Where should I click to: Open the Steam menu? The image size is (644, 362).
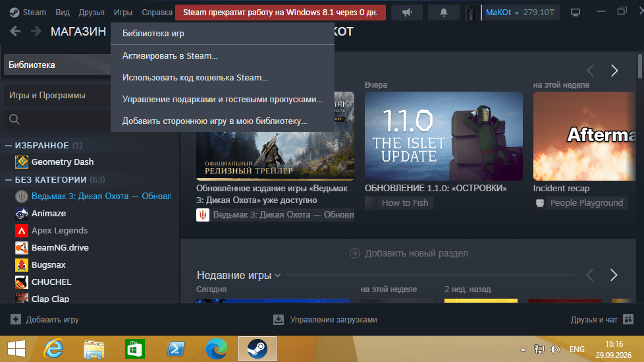tap(28, 13)
